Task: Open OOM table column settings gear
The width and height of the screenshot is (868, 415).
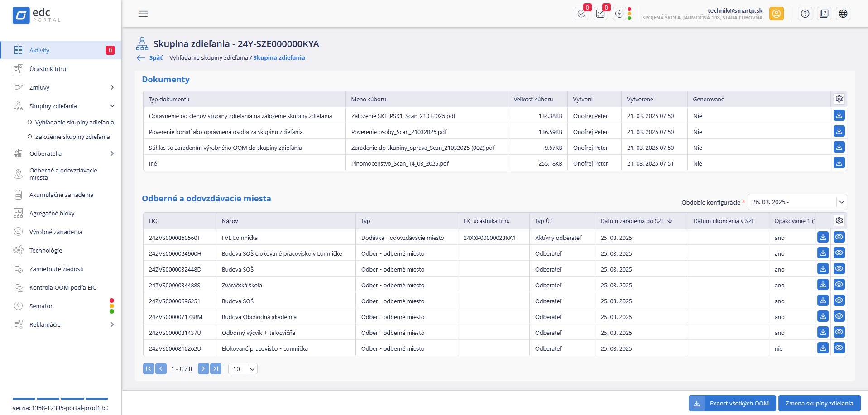Action: pyautogui.click(x=839, y=220)
